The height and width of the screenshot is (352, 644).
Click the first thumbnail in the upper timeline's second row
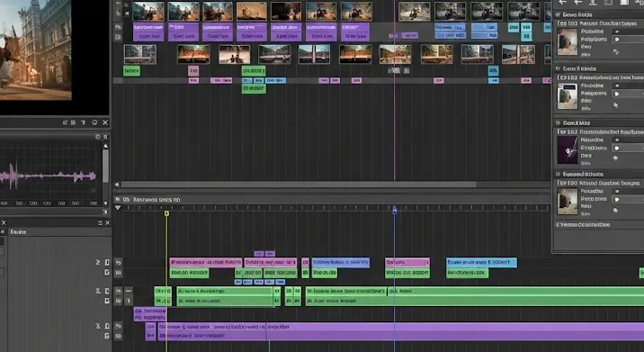[140, 54]
